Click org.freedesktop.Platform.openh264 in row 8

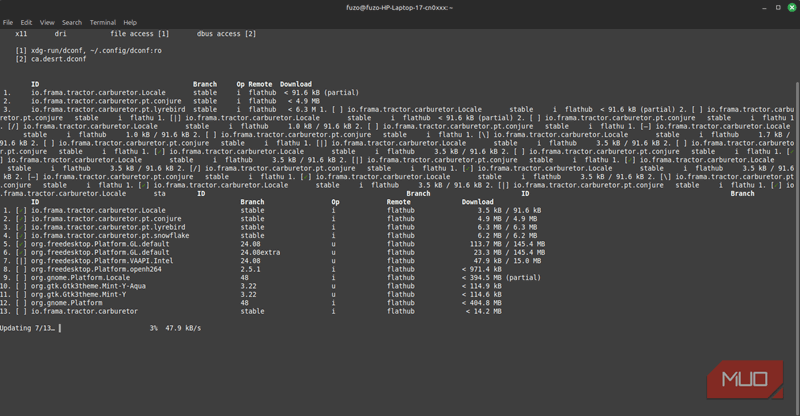pyautogui.click(x=96, y=269)
